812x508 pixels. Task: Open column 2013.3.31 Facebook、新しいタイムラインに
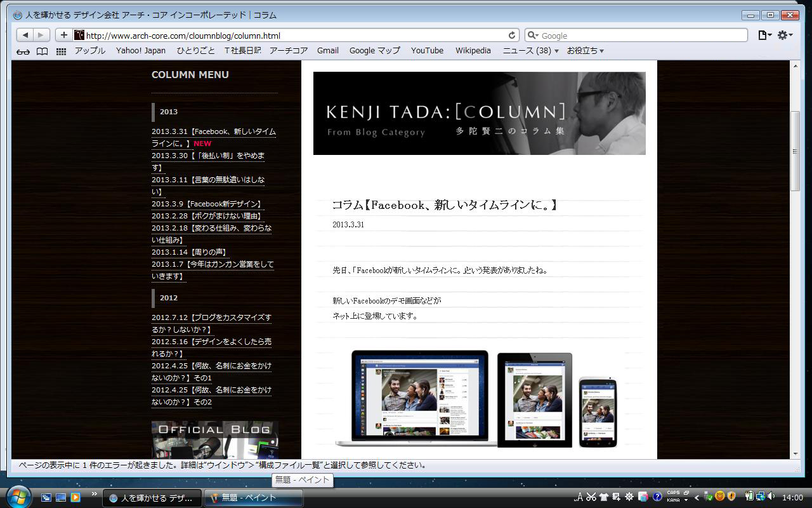(x=214, y=137)
